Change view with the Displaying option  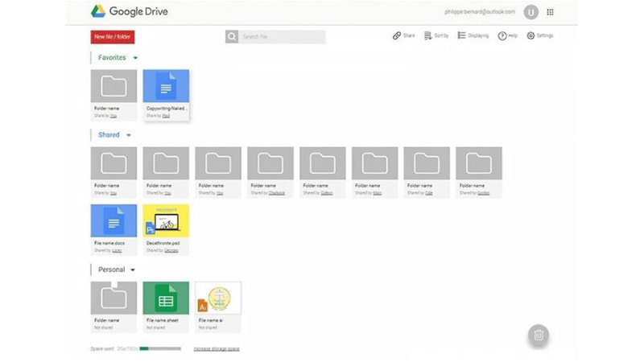tap(473, 36)
